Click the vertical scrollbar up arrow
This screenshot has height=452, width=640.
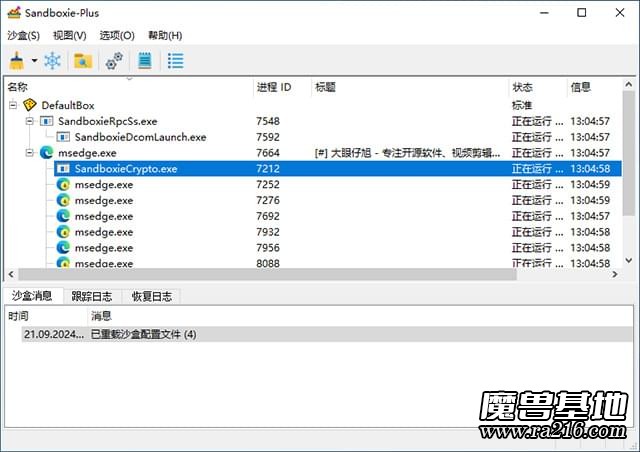(x=629, y=85)
